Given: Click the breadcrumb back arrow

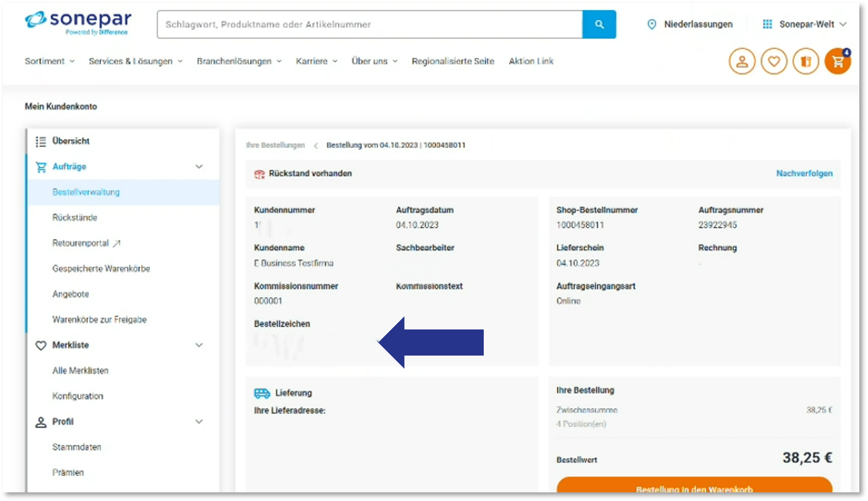Looking at the screenshot, I should point(316,145).
